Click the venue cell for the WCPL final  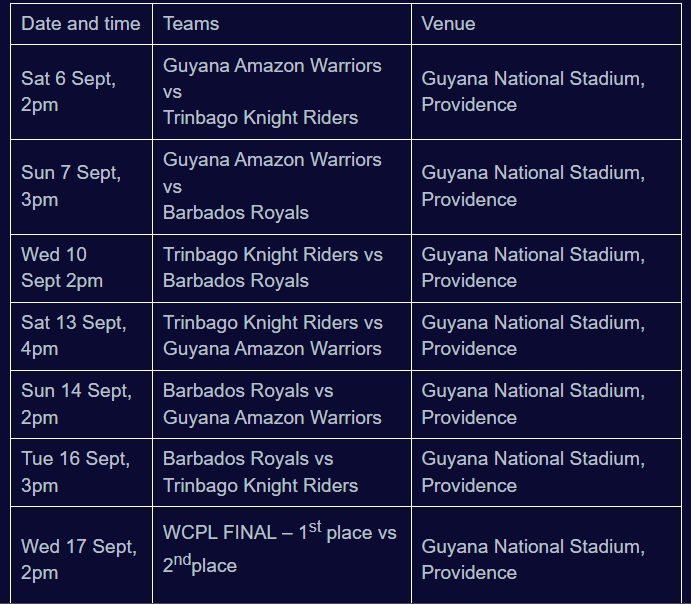coord(546,555)
